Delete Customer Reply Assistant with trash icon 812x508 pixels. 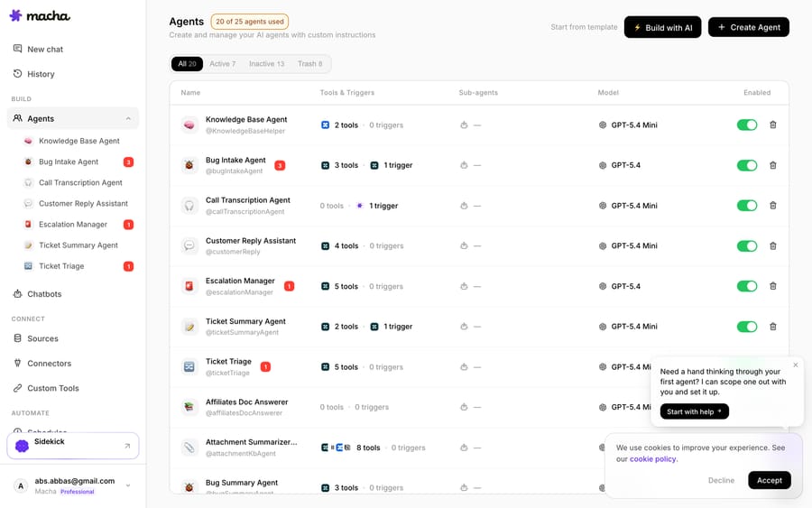pyautogui.click(x=772, y=246)
